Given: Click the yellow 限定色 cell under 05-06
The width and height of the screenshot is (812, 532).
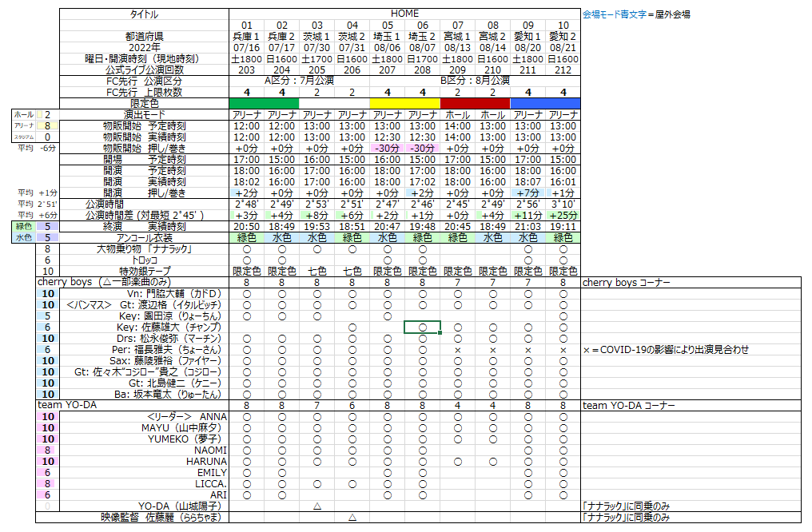Looking at the screenshot, I should pos(405,104).
